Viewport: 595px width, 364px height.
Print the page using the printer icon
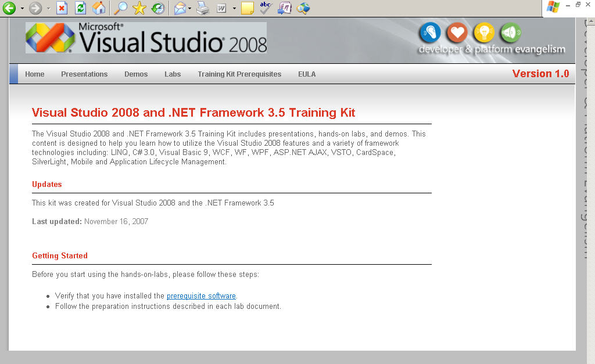202,8
